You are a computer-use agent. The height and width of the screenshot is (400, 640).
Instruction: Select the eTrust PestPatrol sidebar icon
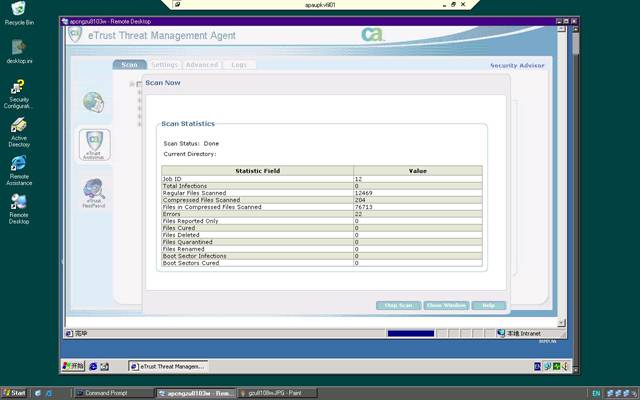click(x=93, y=191)
